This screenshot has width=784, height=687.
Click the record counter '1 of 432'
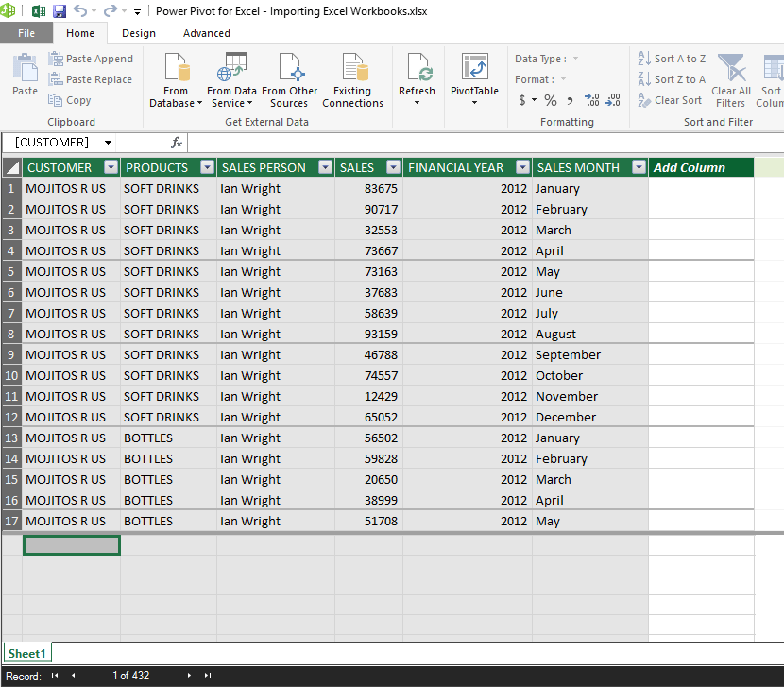click(x=131, y=676)
